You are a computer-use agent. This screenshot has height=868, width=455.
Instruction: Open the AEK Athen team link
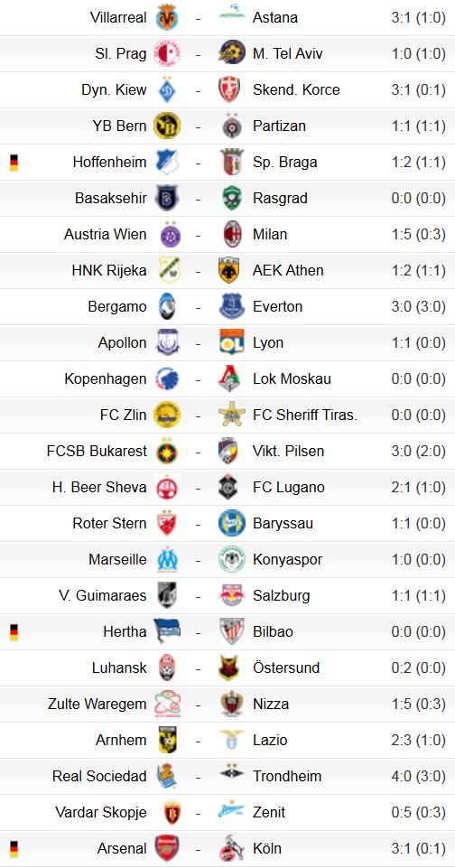(288, 271)
